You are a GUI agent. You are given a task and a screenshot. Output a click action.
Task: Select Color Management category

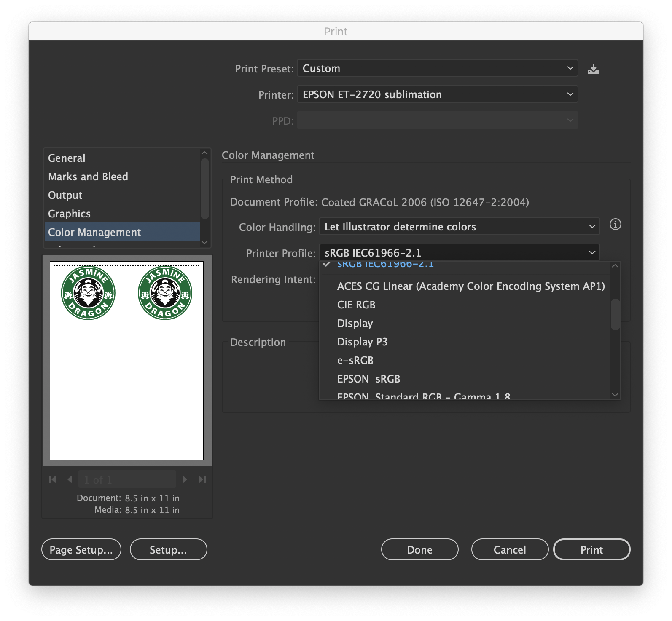click(122, 232)
